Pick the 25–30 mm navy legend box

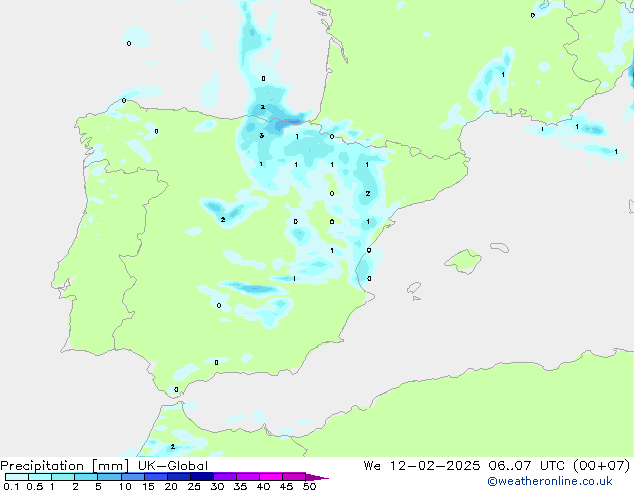pos(202,477)
